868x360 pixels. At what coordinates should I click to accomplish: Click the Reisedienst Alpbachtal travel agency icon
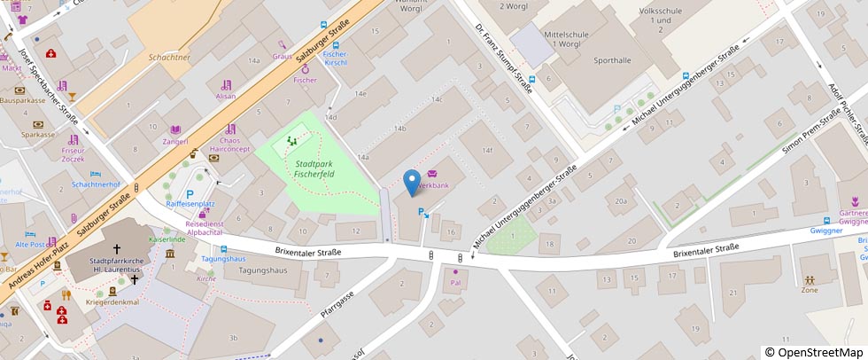[x=204, y=213]
